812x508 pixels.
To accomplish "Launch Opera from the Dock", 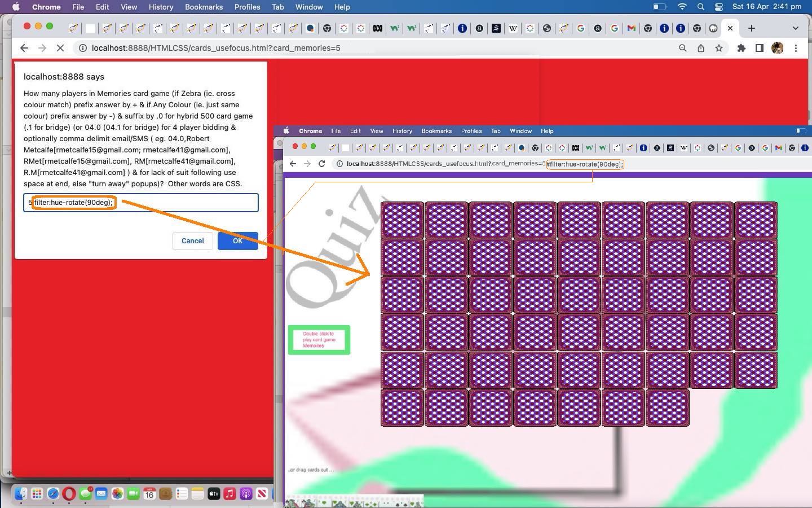I will (69, 494).
